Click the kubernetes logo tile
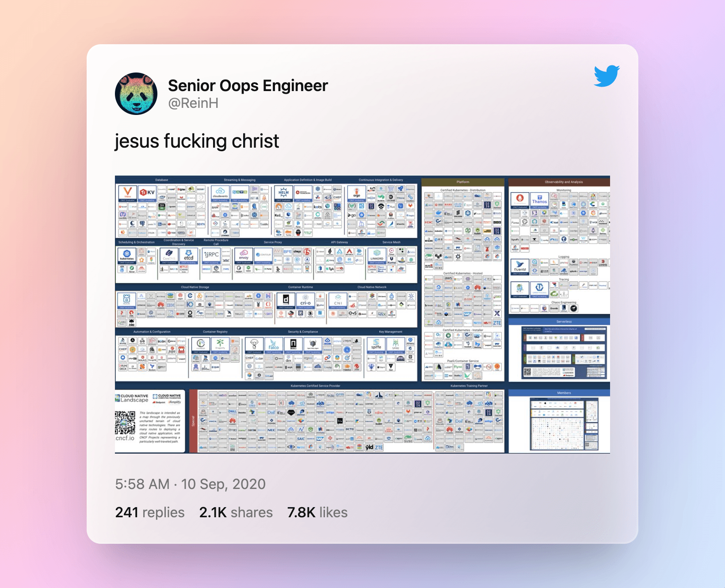Viewport: 725px width, 588px height. [x=127, y=256]
